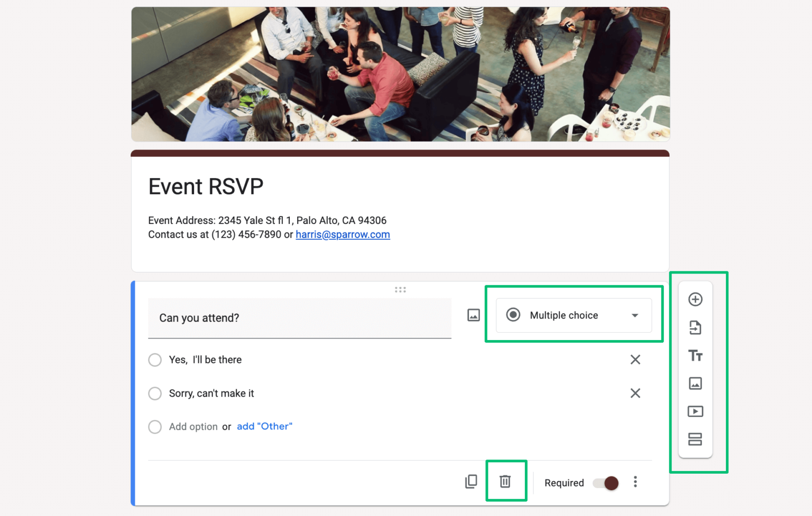This screenshot has width=812, height=516.
Task: Click add "Other" option link
Action: (264, 426)
